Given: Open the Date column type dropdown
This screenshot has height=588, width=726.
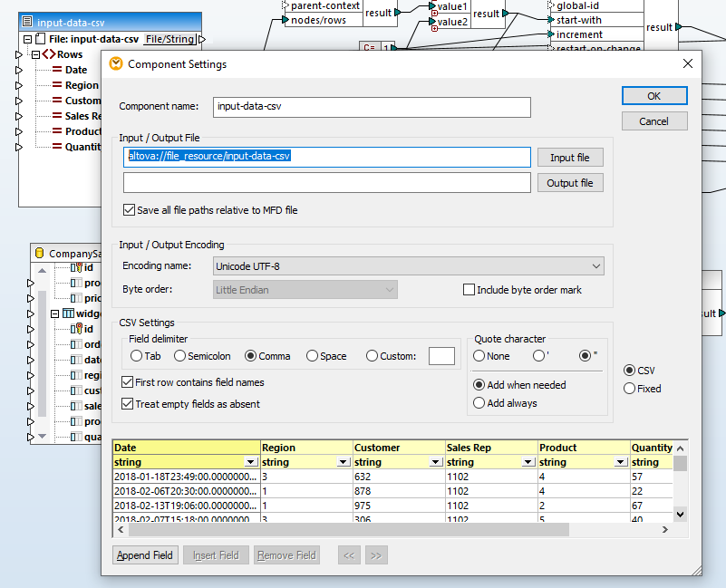Looking at the screenshot, I should 251,462.
